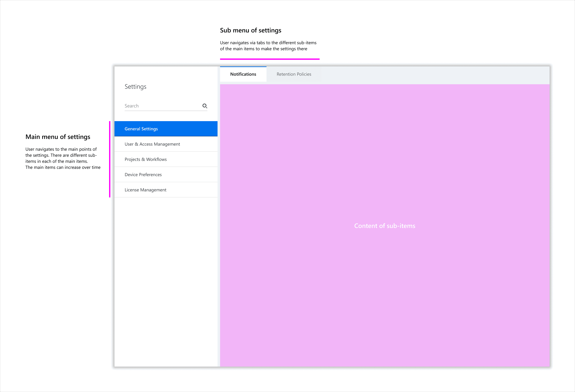575x392 pixels.
Task: Select the 'Sub menu of settings' heading
Action: coord(250,30)
